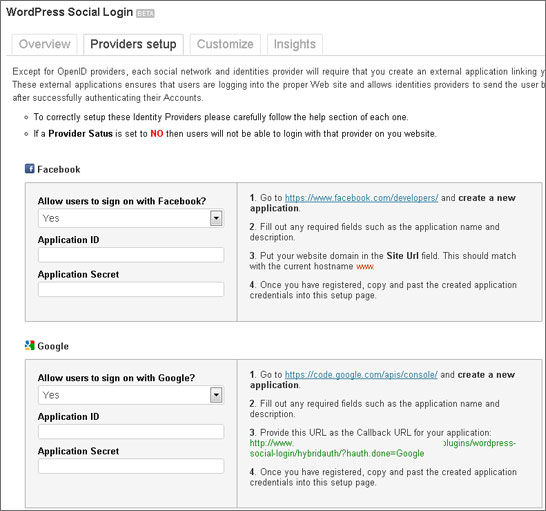Screen dimensions: 546x511
Task: Open the Facebook sign-on Yes dropdown
Action: 131,218
